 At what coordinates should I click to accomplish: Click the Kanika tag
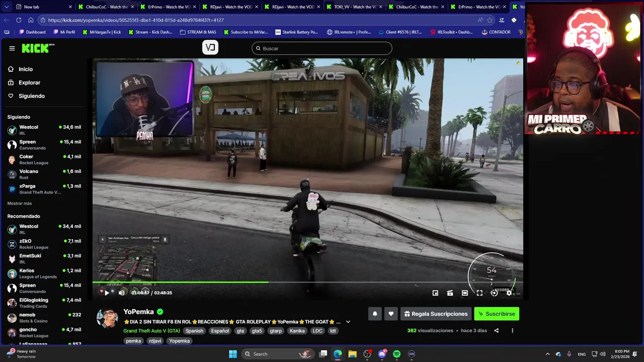pos(297,331)
